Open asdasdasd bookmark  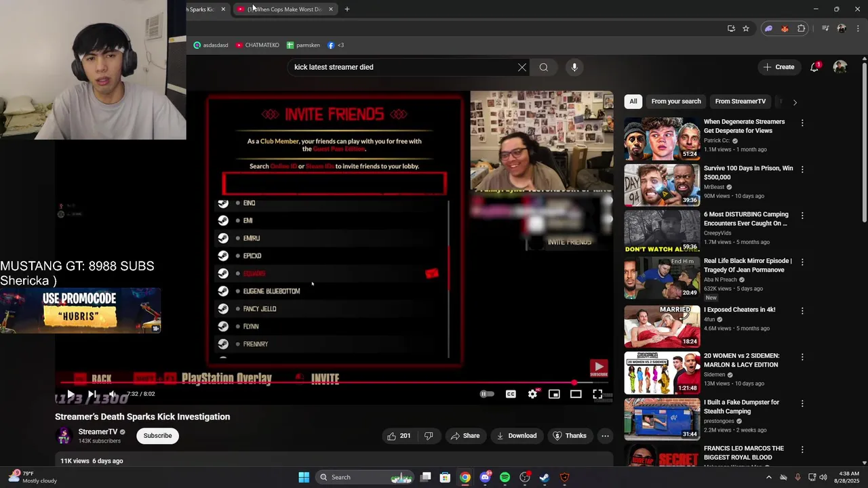tap(211, 45)
